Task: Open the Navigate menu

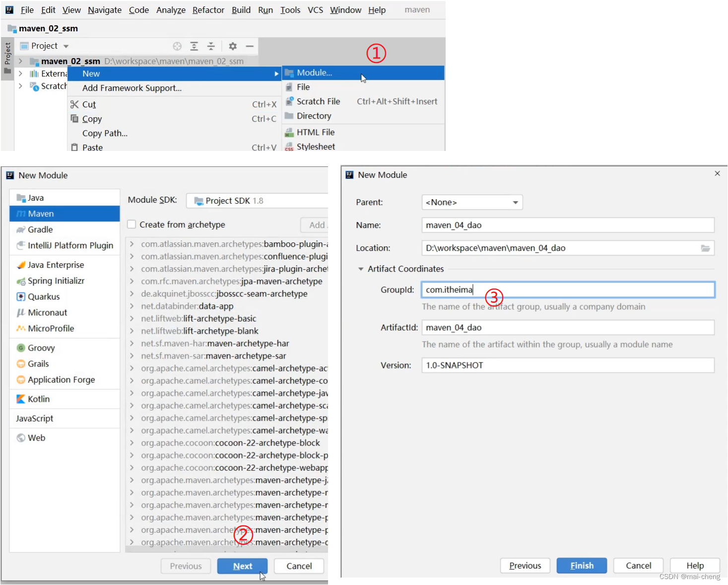Action: (105, 10)
